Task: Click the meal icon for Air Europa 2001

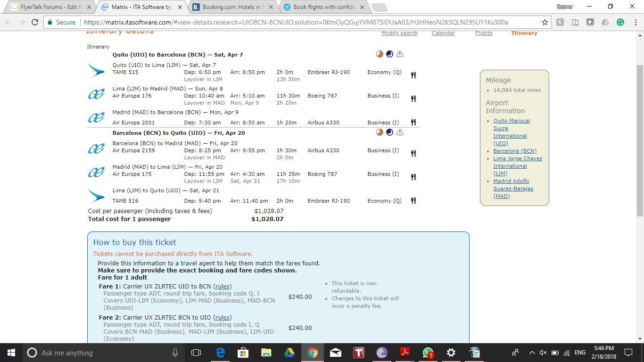Action: point(413,122)
